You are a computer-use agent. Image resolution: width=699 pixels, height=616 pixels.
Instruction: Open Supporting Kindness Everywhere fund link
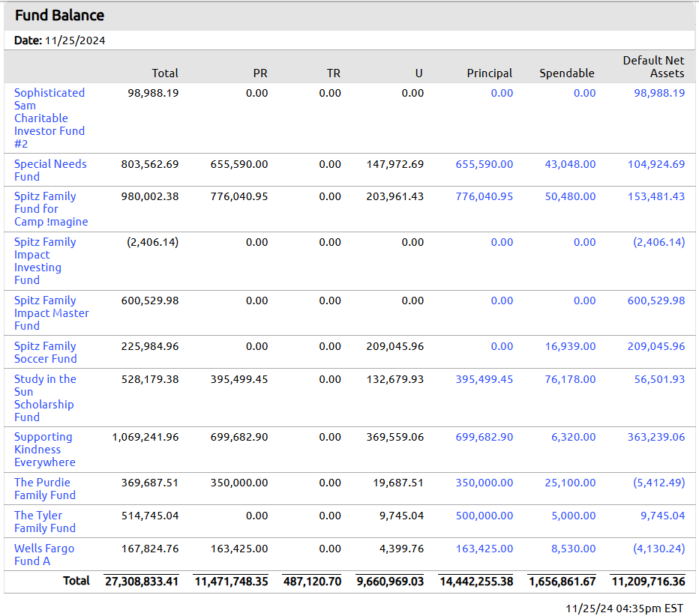[44, 450]
